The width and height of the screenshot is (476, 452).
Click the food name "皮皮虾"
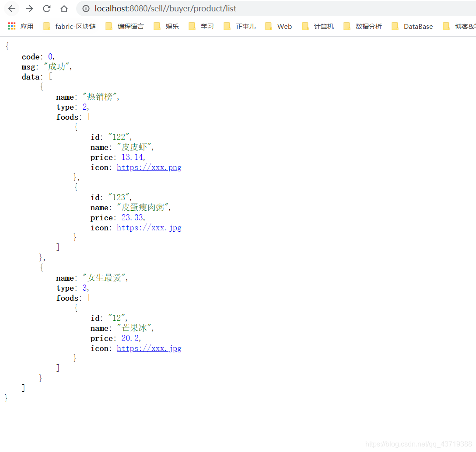[x=134, y=147]
